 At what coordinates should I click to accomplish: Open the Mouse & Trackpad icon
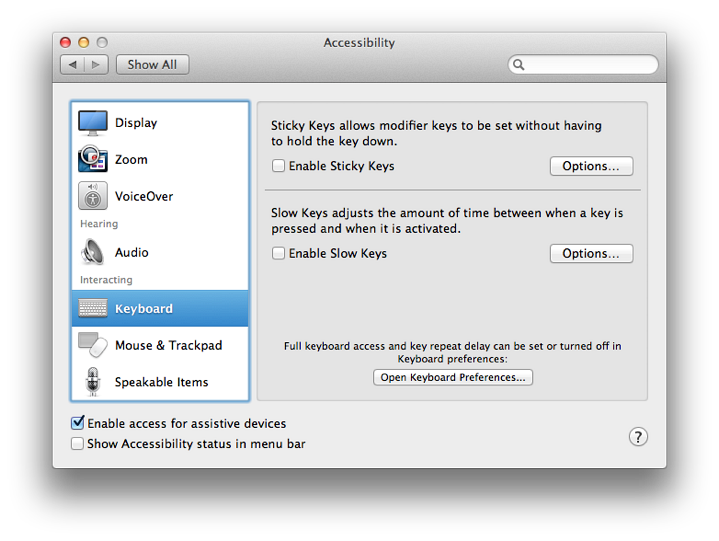pos(93,345)
